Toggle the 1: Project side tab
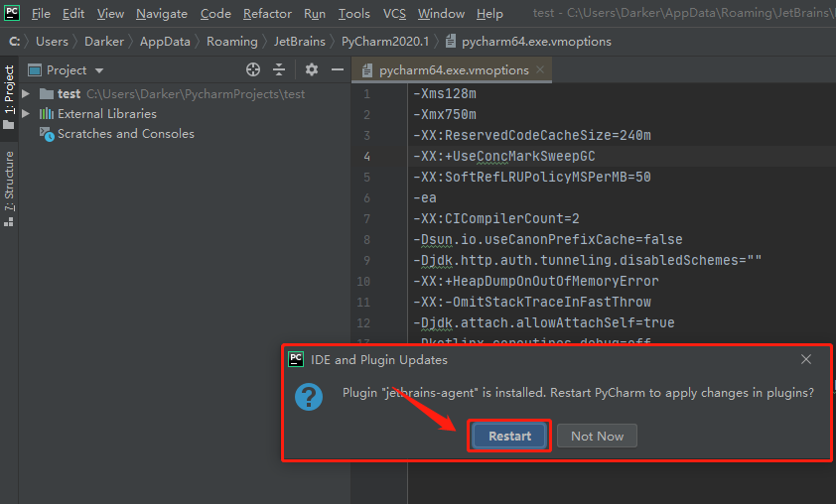 (9, 97)
